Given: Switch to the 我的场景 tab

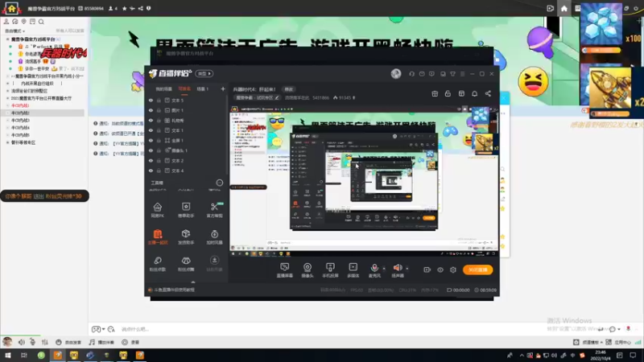Looking at the screenshot, I should click(x=163, y=89).
